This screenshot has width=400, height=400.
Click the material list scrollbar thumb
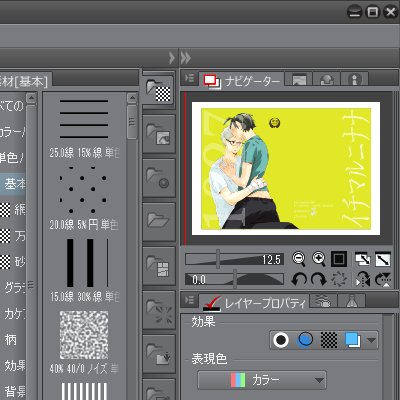pyautogui.click(x=132, y=122)
